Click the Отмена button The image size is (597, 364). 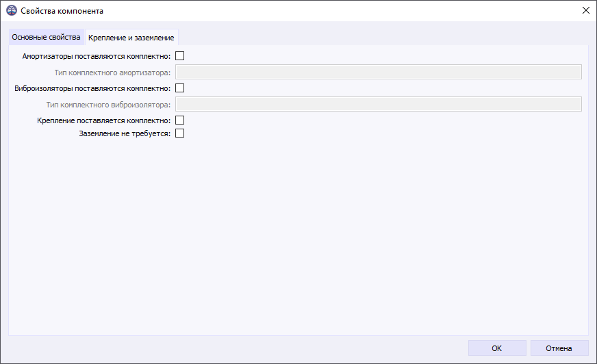click(x=559, y=348)
